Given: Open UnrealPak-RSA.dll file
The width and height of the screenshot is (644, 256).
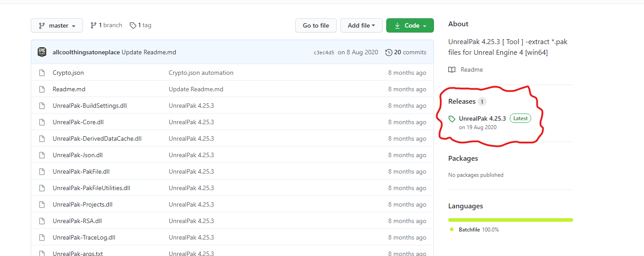Looking at the screenshot, I should 77,221.
